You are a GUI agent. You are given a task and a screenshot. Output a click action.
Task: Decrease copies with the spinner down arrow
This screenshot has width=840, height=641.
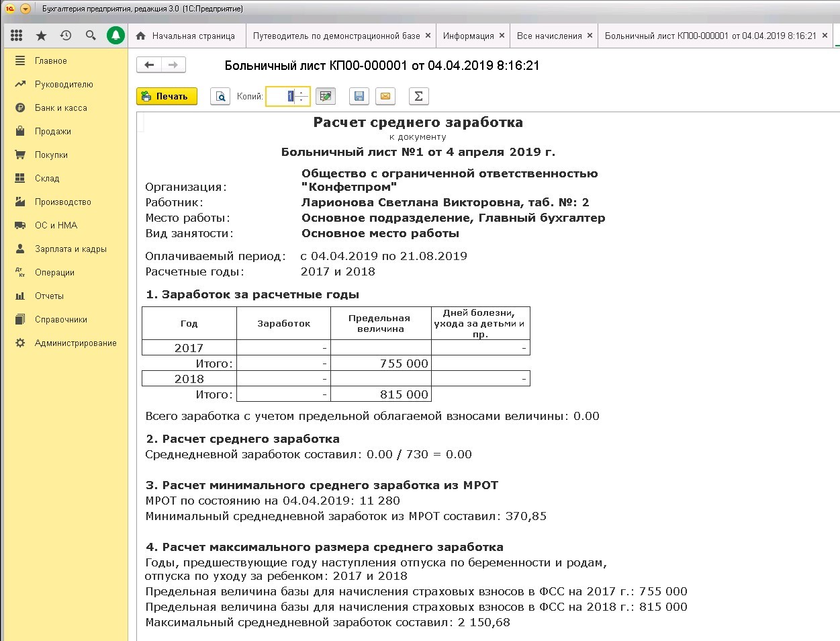point(301,101)
